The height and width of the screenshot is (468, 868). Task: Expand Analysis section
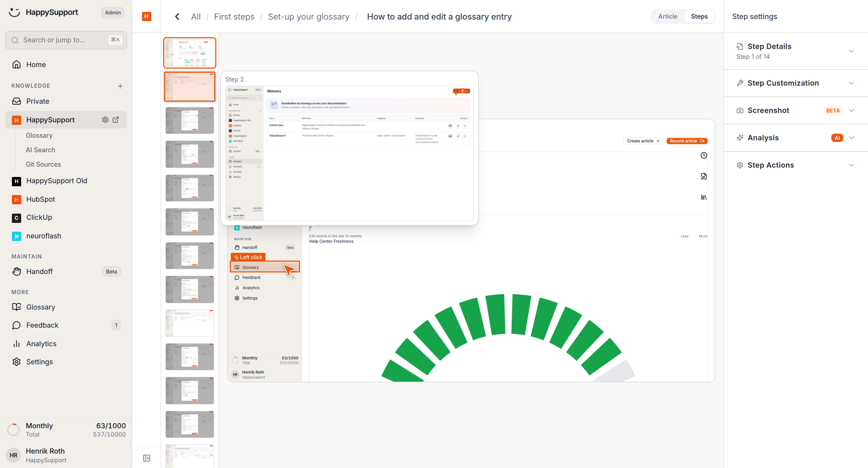[x=796, y=138]
